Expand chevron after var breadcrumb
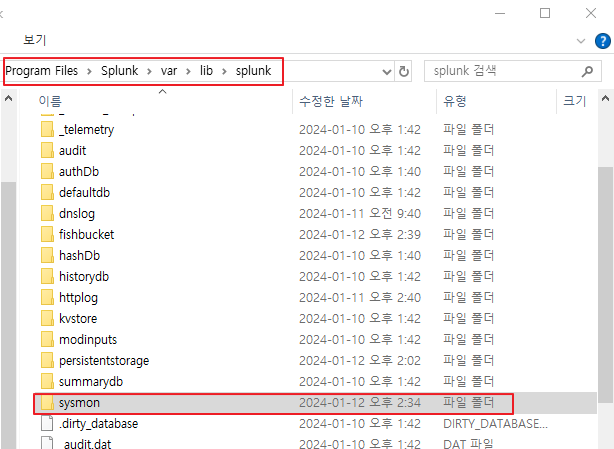The height and width of the screenshot is (449, 614). click(188, 71)
